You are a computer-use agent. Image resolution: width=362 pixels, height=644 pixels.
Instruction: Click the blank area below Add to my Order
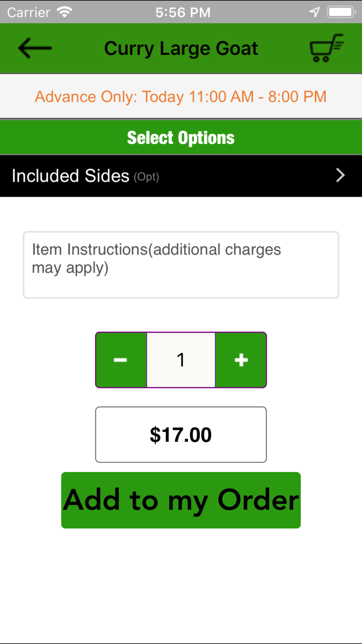(x=181, y=585)
